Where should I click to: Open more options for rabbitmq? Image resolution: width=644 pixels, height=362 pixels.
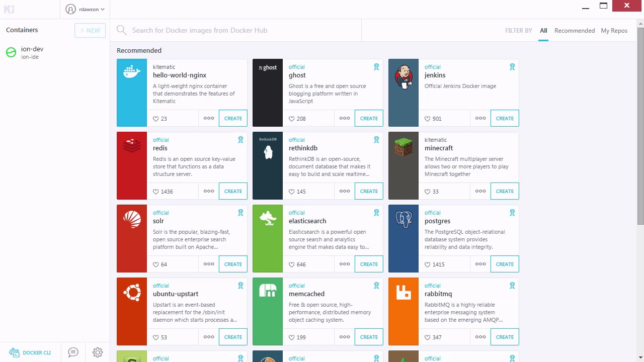(x=480, y=337)
